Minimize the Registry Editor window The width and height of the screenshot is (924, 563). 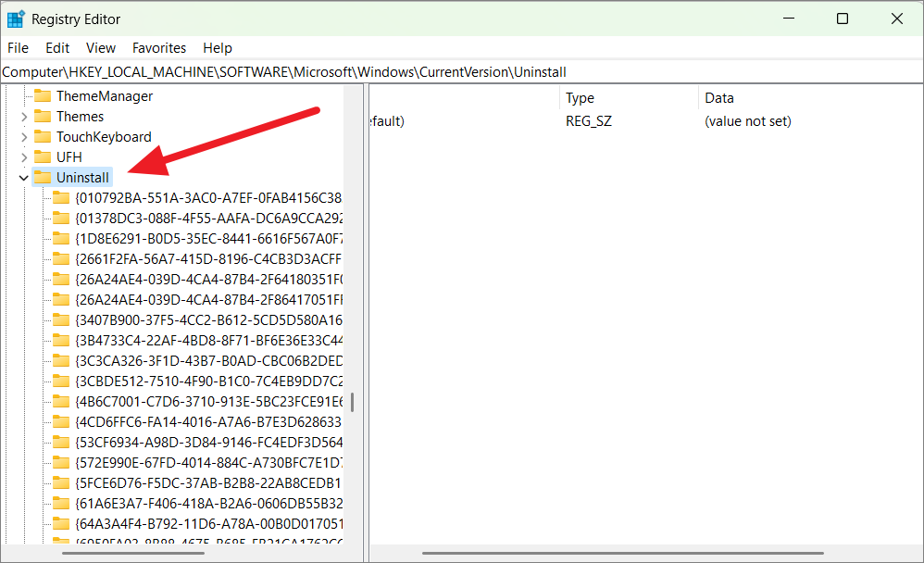point(789,19)
